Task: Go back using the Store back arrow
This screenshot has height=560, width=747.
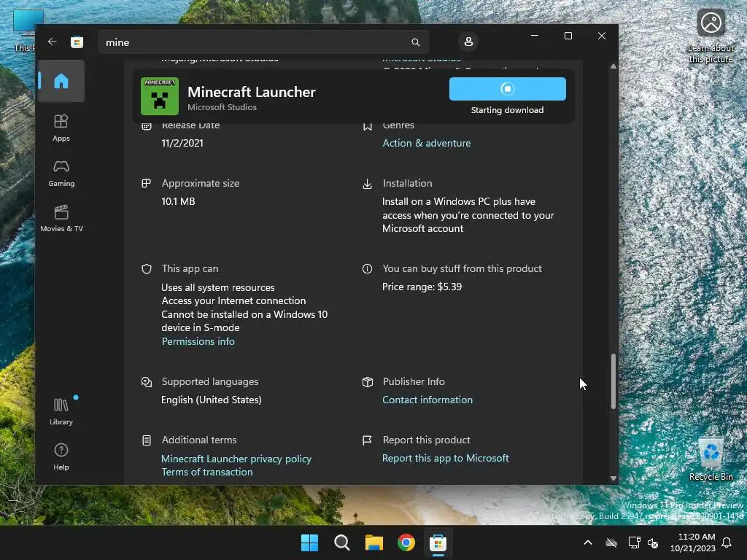Action: tap(52, 42)
